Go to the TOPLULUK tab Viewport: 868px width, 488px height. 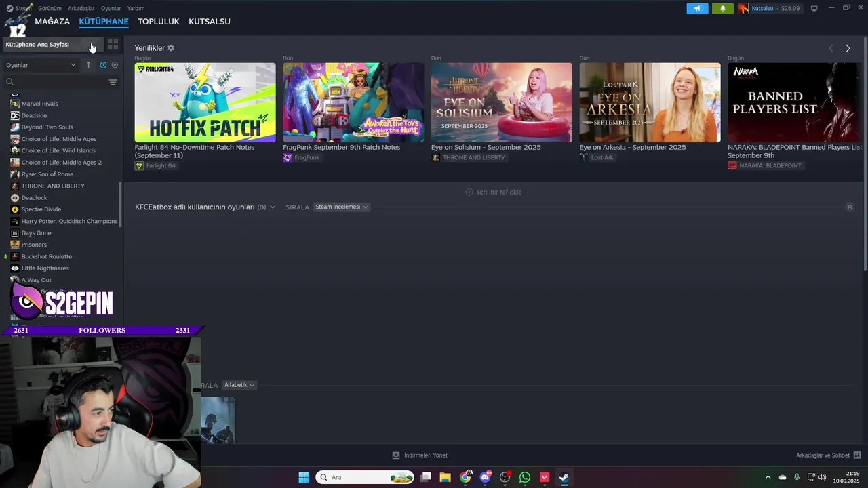(x=158, y=22)
